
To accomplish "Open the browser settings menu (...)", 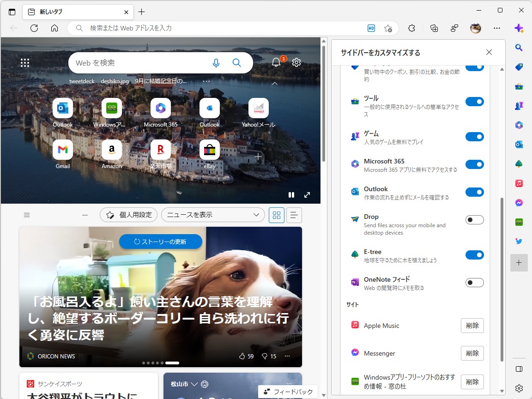I will [x=497, y=28].
